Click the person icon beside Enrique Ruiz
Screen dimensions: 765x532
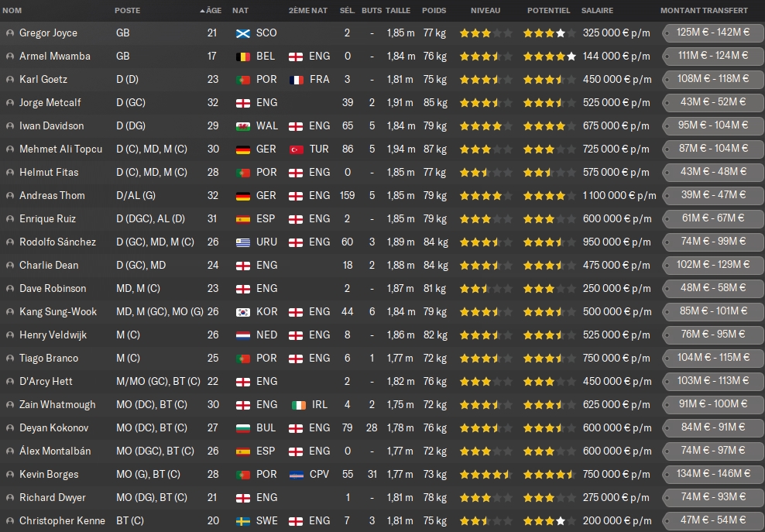10,219
